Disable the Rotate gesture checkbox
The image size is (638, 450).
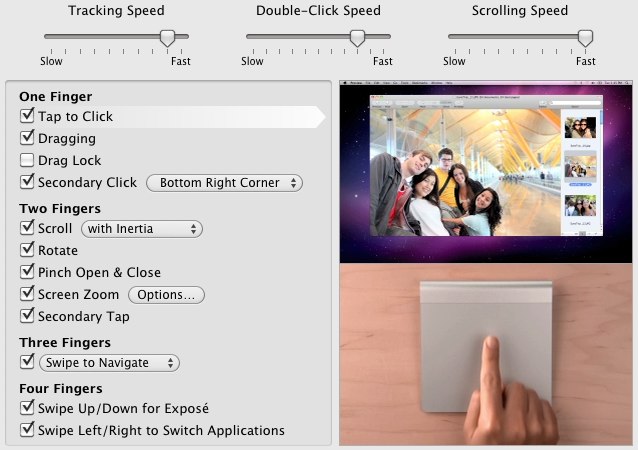coord(27,251)
